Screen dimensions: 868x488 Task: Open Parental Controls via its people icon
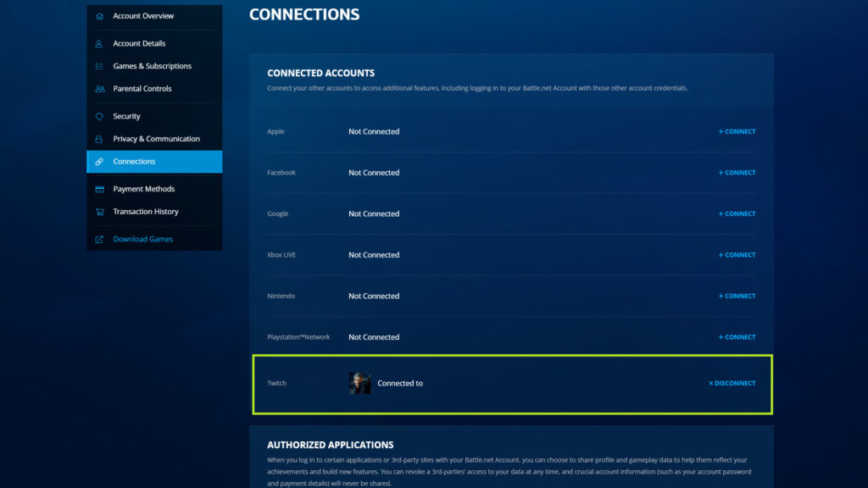99,88
